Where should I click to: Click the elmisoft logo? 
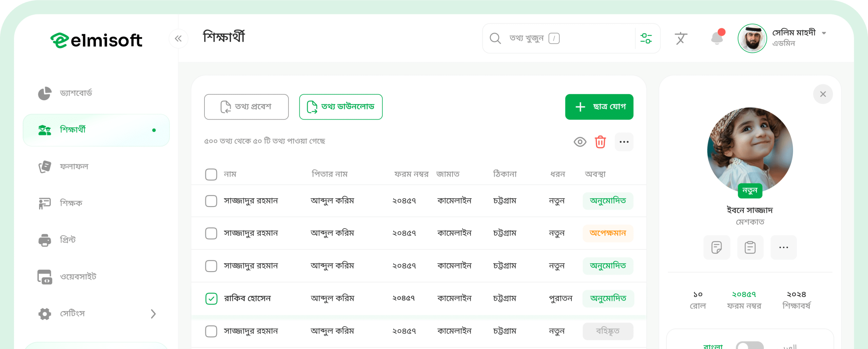tap(96, 40)
